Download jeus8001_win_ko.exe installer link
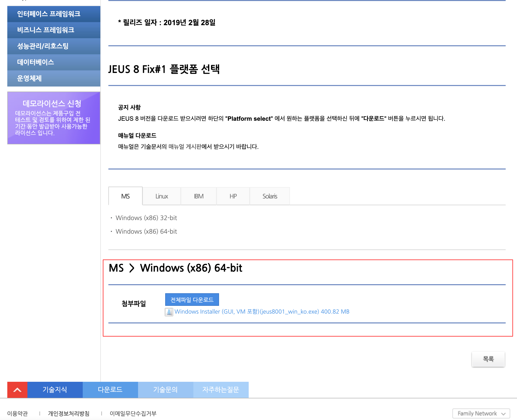Image resolution: width=517 pixels, height=420 pixels. click(x=262, y=312)
